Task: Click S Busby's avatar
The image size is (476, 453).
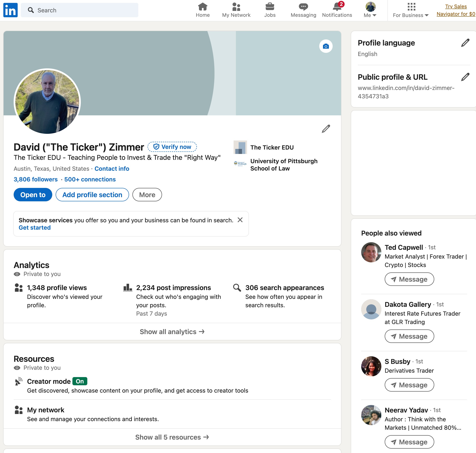Action: tap(371, 366)
